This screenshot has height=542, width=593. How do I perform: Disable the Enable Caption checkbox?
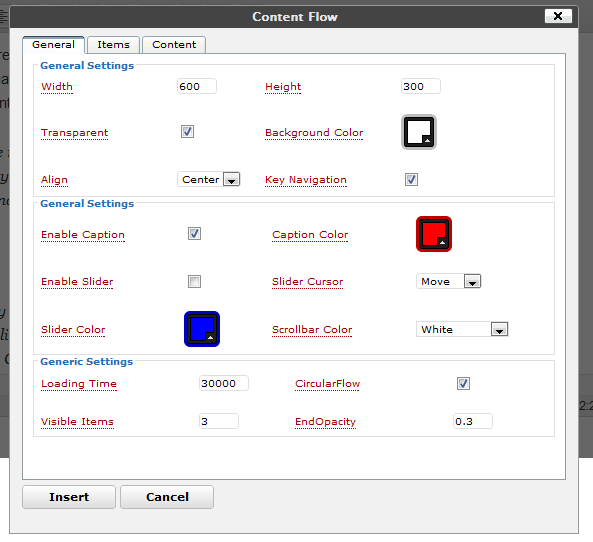tap(194, 234)
